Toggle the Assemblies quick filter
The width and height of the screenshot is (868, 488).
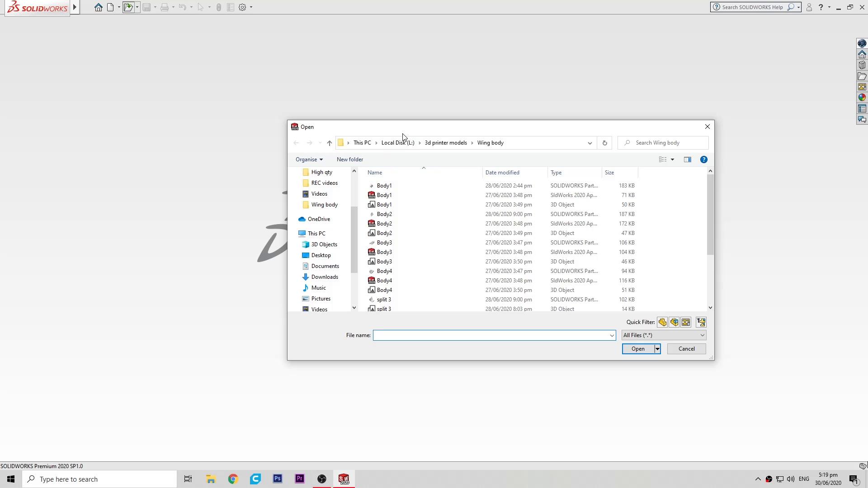pyautogui.click(x=674, y=322)
